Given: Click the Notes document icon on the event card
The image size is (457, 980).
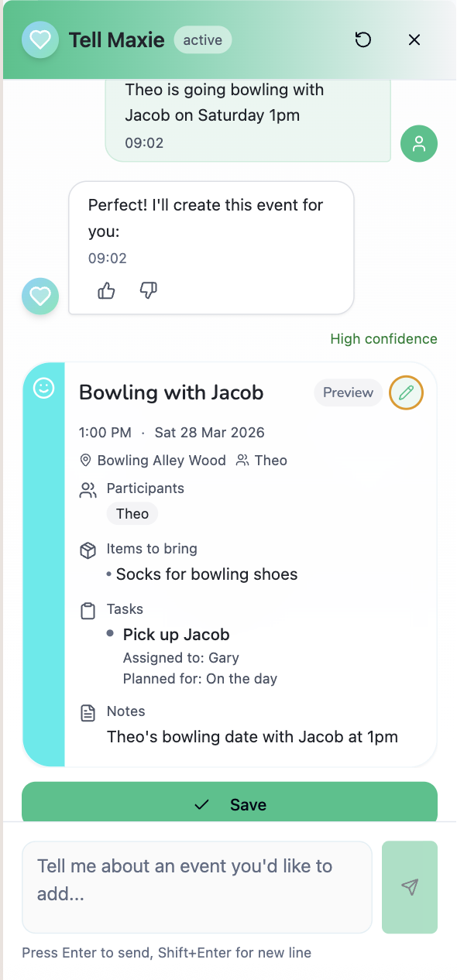Looking at the screenshot, I should point(87,712).
